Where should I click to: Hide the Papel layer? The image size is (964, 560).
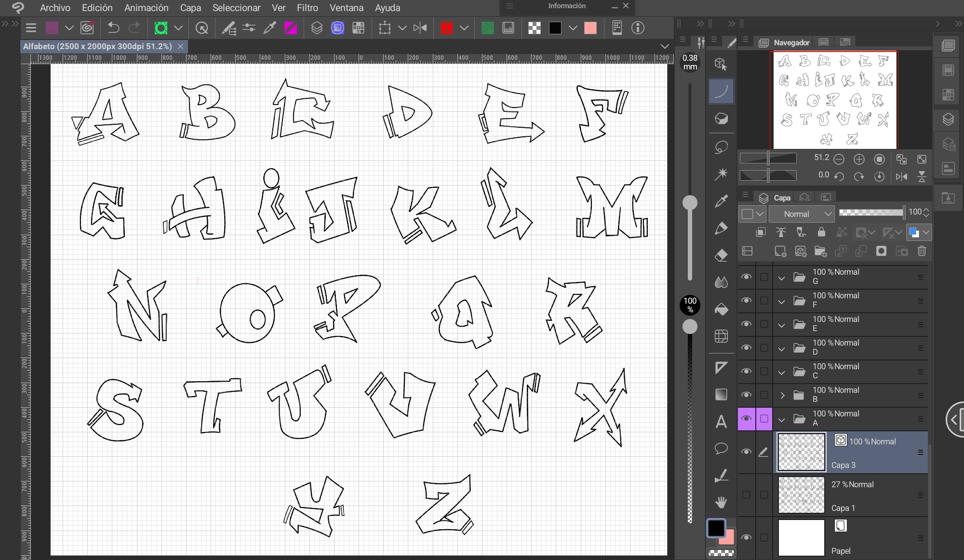click(746, 537)
